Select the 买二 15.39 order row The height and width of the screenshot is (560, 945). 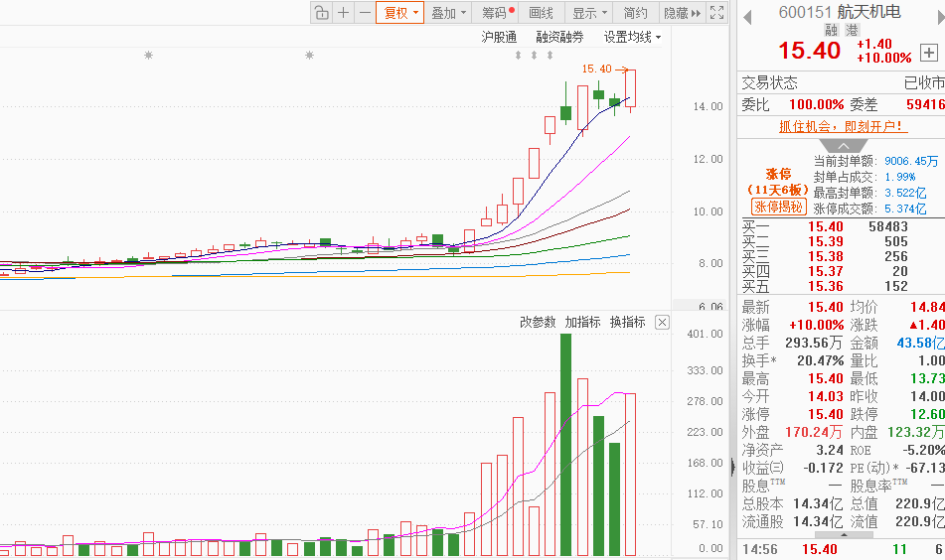(x=841, y=242)
